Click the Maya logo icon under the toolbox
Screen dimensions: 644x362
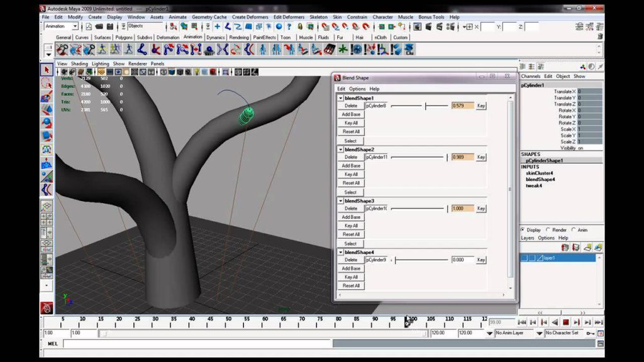pyautogui.click(x=47, y=308)
